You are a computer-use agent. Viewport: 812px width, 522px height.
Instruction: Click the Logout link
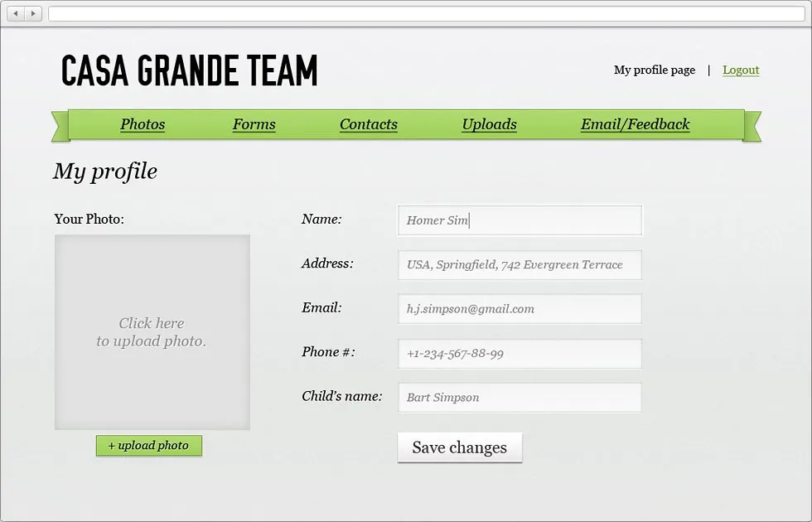[741, 70]
